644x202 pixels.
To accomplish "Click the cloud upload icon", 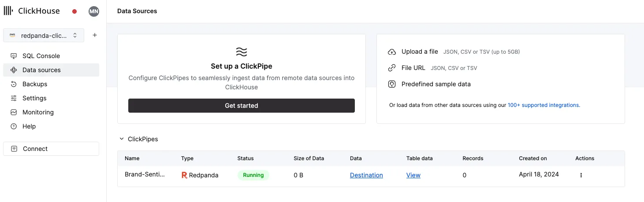I will click(392, 52).
